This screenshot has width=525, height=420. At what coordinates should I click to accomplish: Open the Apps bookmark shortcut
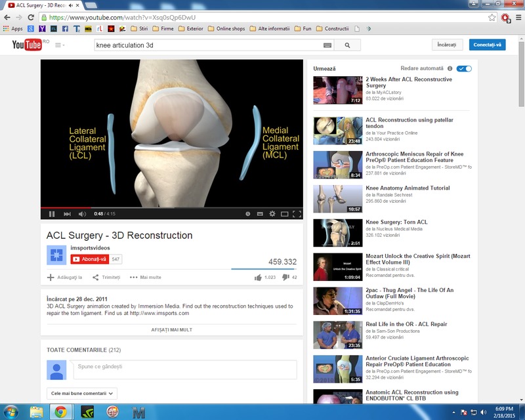point(12,29)
